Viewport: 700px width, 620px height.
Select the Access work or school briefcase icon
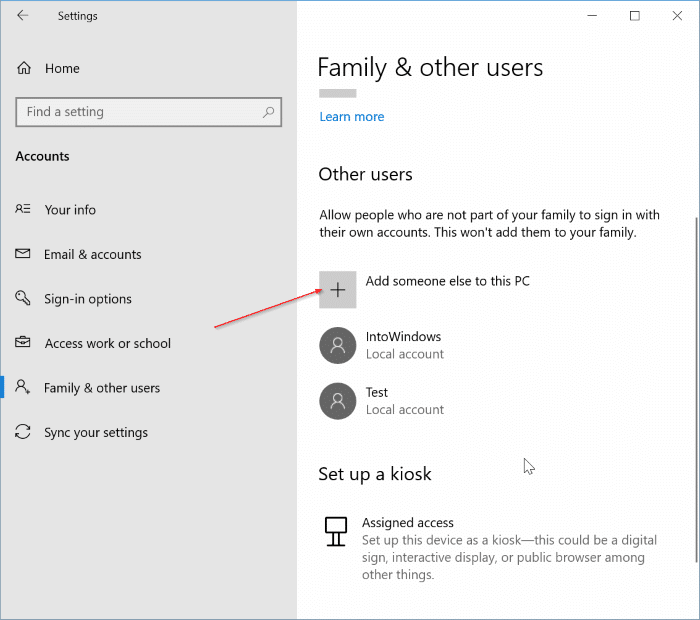[23, 342]
